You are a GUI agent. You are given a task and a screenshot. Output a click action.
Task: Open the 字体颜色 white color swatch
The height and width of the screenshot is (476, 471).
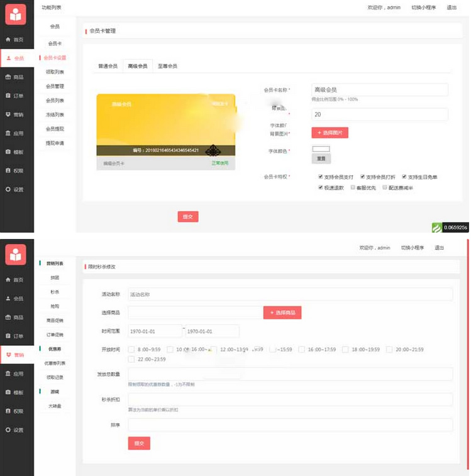click(x=321, y=149)
